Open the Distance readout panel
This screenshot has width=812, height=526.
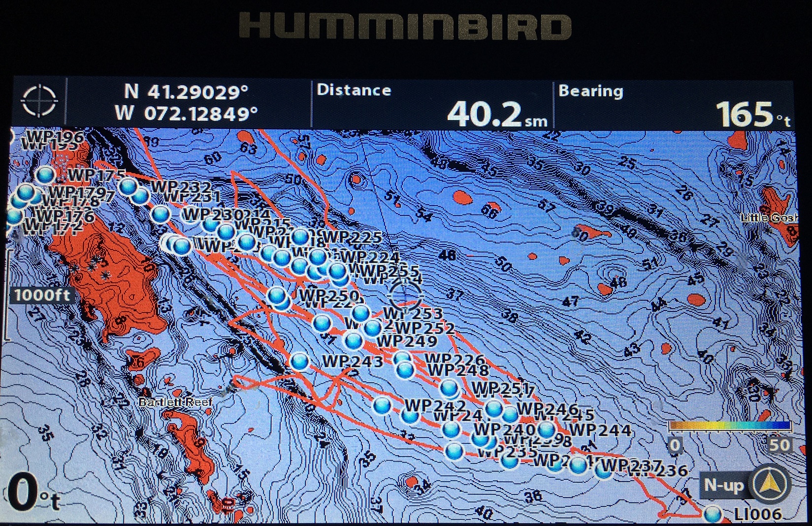(x=432, y=104)
